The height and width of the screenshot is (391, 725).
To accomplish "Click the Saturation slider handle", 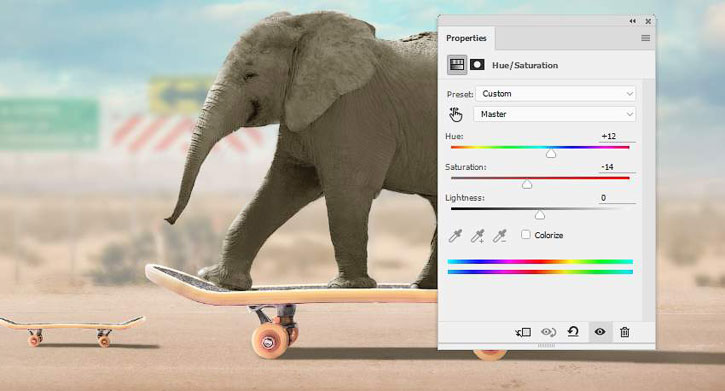I will 527,184.
